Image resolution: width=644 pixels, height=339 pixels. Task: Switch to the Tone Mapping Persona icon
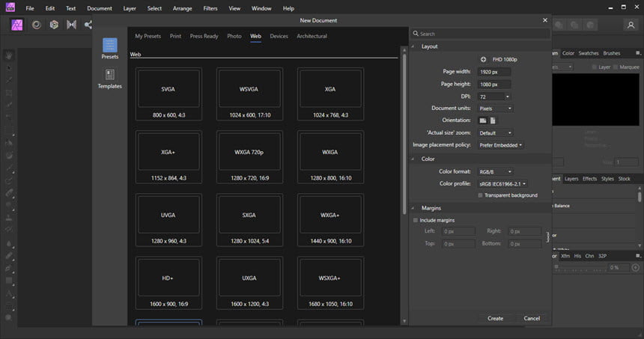pyautogui.click(x=71, y=25)
